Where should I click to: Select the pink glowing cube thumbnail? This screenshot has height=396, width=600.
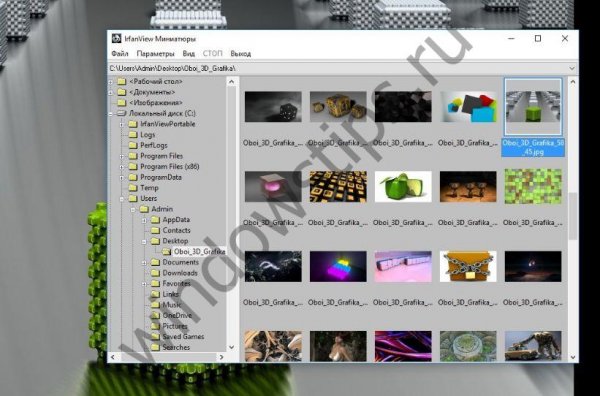(x=273, y=187)
